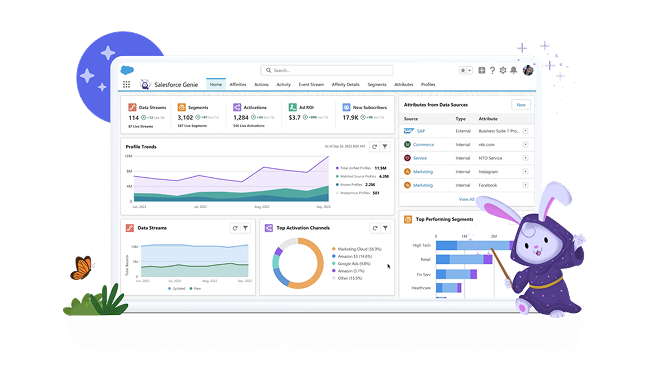The height and width of the screenshot is (372, 661).
Task: Click into the Search field
Action: (x=327, y=70)
